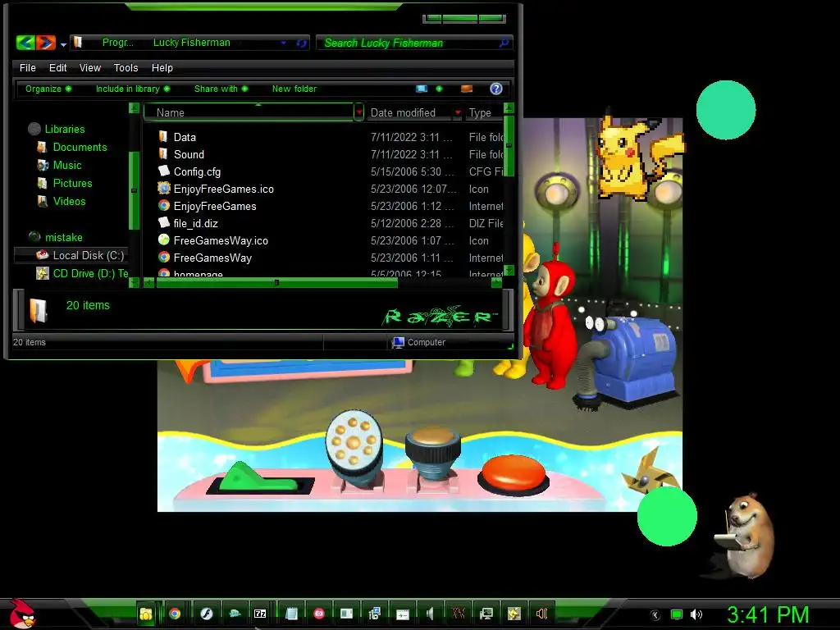Change view with the views icon
840x630 pixels.
pyautogui.click(x=422, y=89)
